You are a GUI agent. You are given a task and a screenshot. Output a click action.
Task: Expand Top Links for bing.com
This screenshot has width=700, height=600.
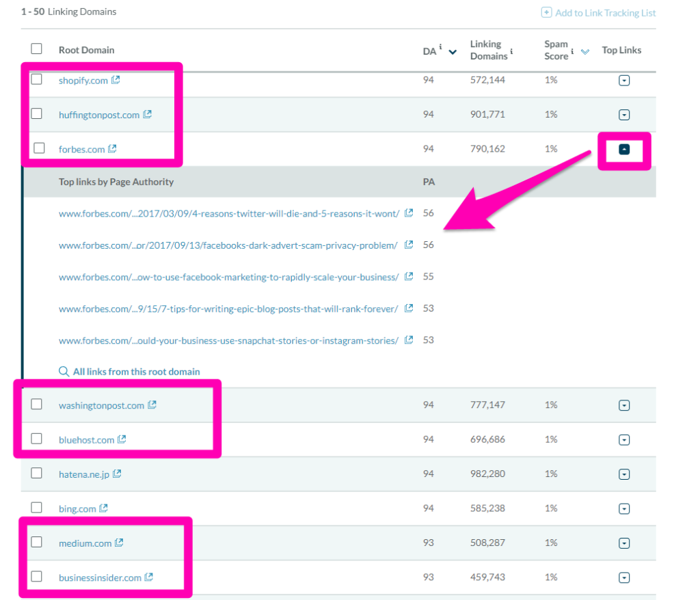point(624,508)
